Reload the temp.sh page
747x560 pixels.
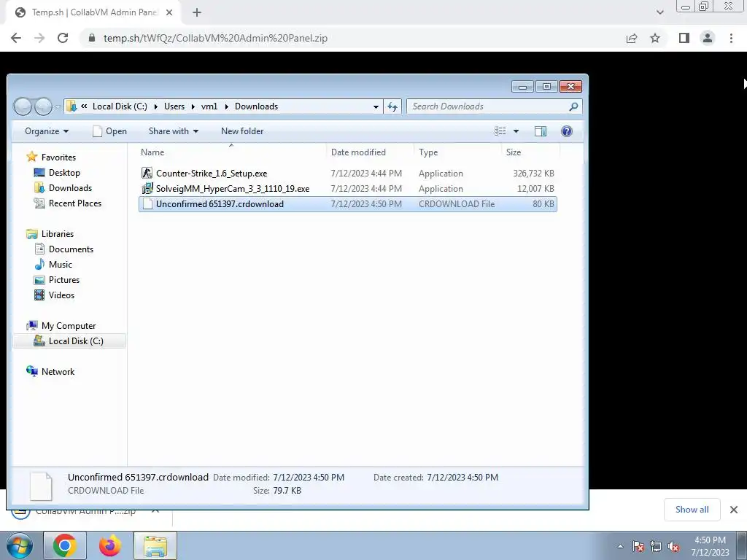click(x=63, y=38)
